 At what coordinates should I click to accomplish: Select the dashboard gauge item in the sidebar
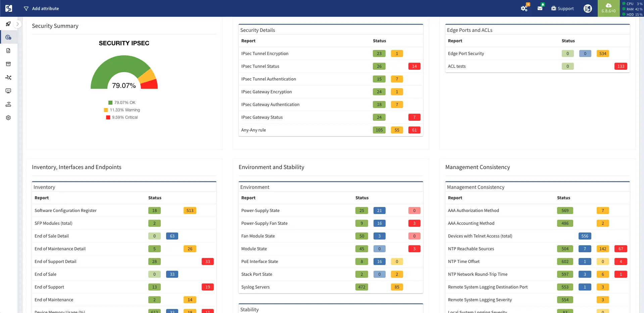point(8,37)
